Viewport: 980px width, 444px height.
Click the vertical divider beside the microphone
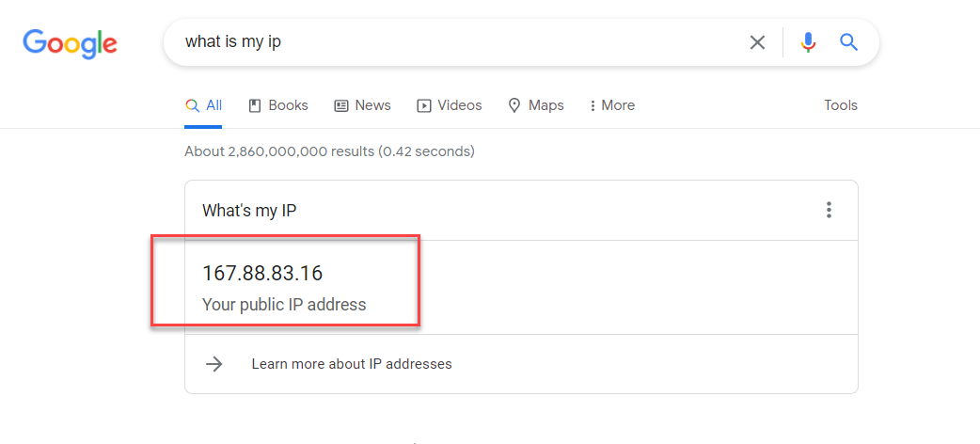[782, 42]
